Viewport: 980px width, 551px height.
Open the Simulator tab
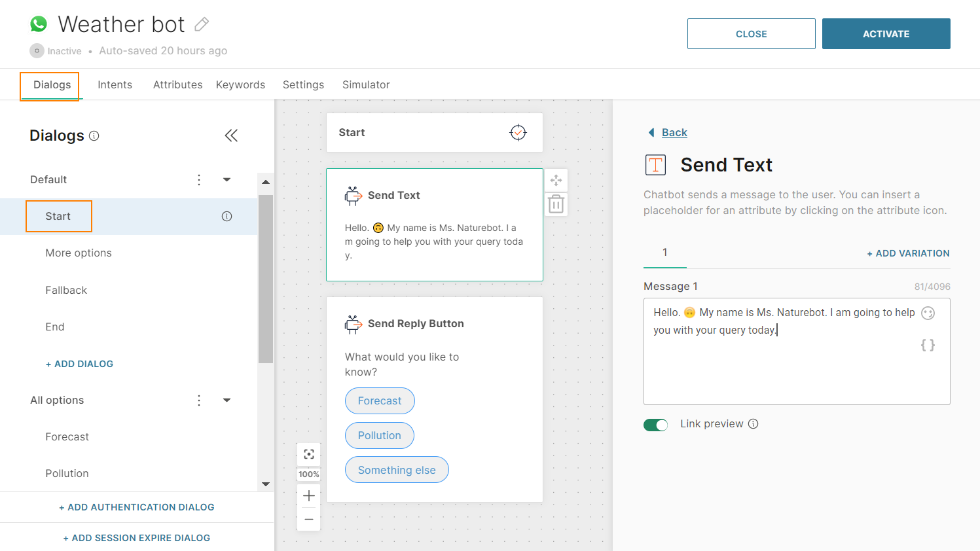click(366, 85)
